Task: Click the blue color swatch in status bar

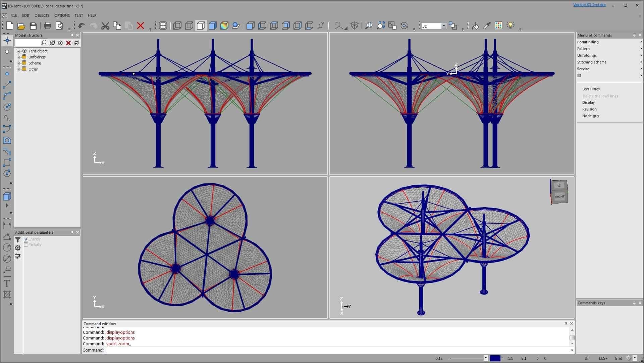Action: pos(495,358)
